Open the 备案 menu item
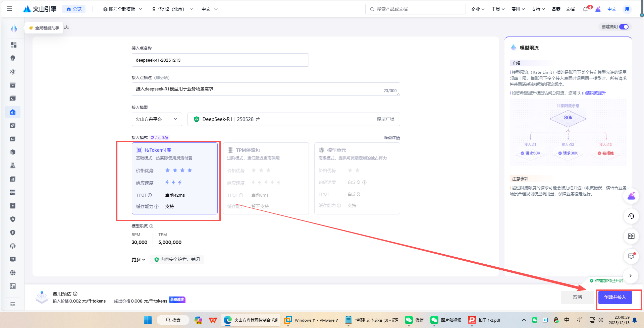This screenshot has width=644, height=328. 556,9
